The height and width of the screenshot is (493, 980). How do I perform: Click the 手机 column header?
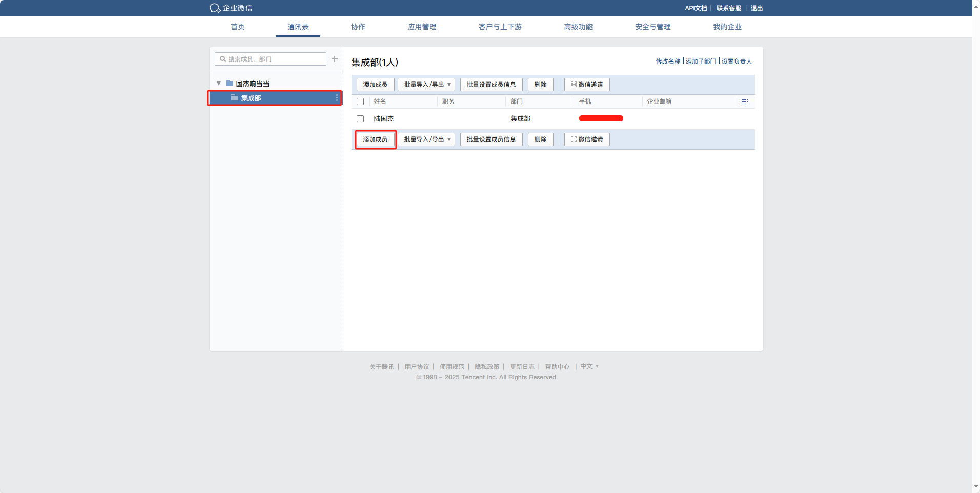(585, 101)
